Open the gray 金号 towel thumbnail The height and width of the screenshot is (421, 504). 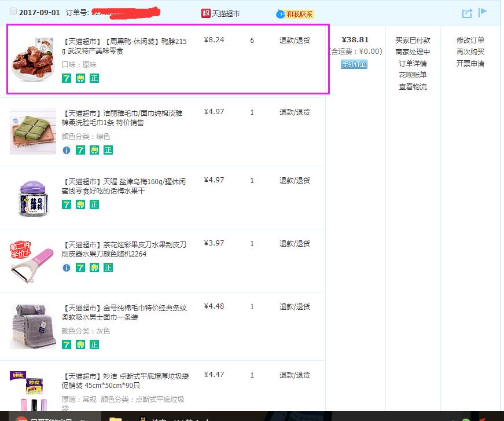[x=33, y=326]
